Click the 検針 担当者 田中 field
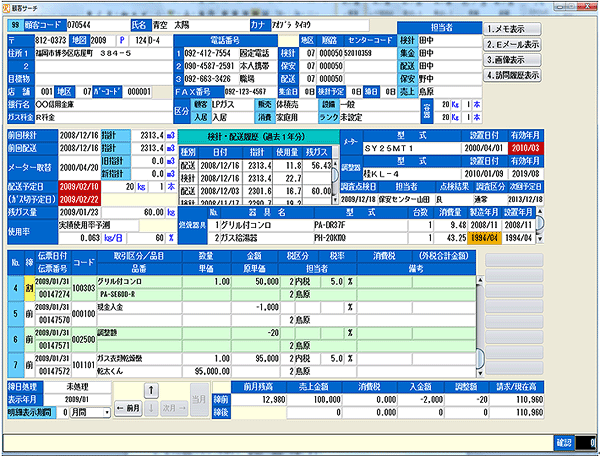 450,40
